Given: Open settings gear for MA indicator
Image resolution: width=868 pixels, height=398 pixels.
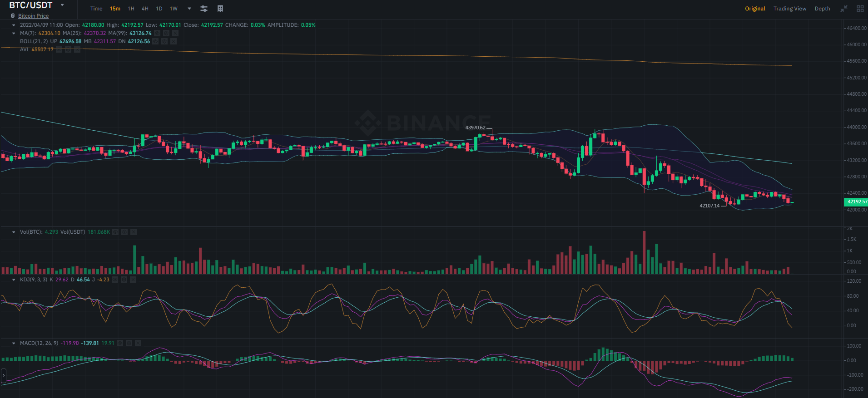Looking at the screenshot, I should 166,33.
